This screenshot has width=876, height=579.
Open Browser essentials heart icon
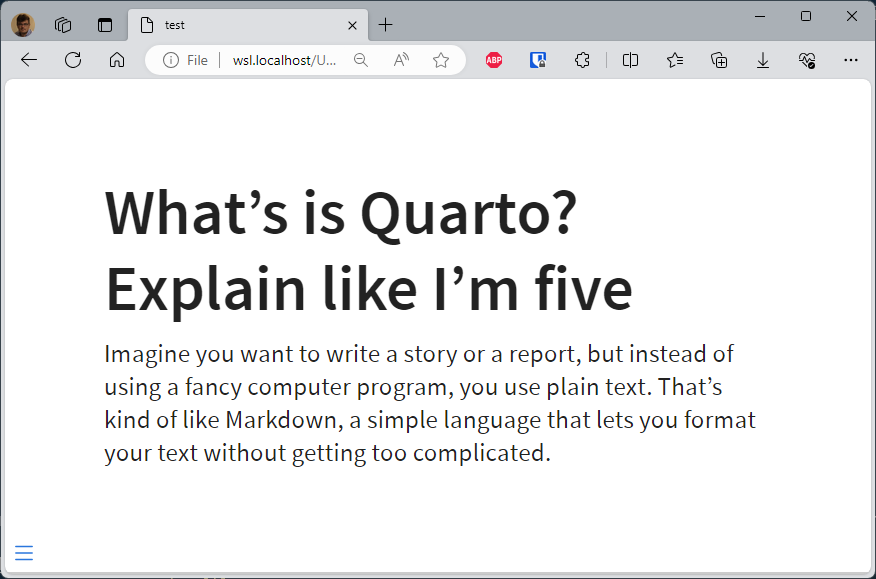click(x=807, y=60)
